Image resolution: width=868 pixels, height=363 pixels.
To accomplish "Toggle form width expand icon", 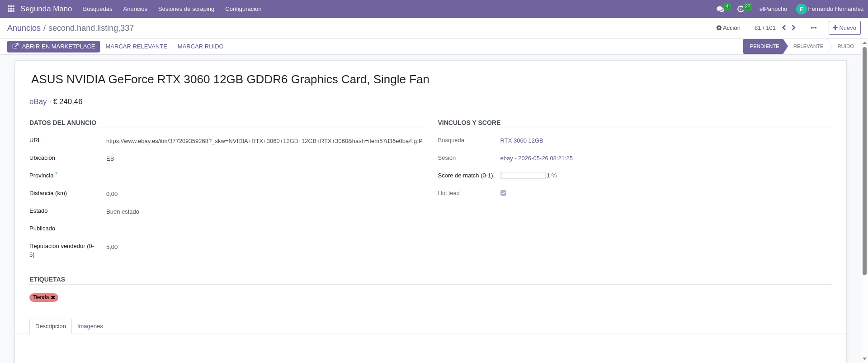I will pos(814,28).
